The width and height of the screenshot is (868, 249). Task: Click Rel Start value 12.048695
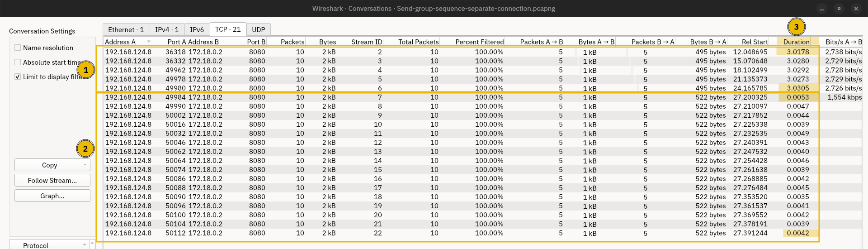[750, 52]
